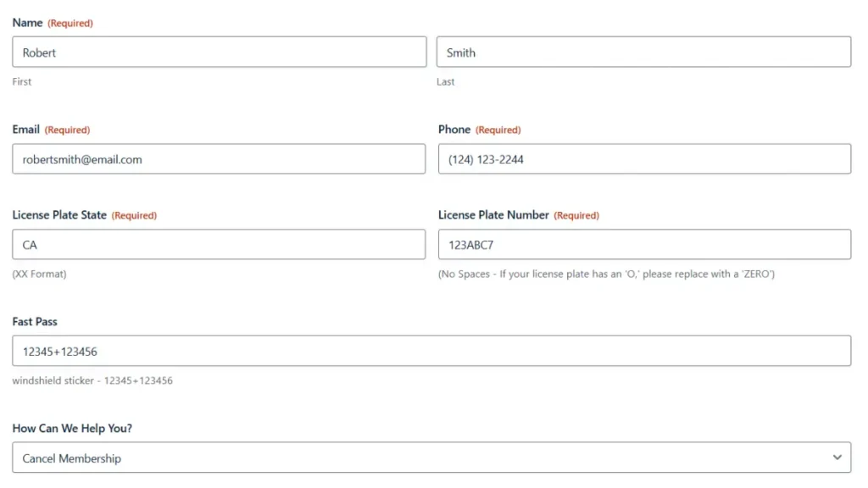Viewport: 868px width, 488px height.
Task: Click the Name field label
Action: tap(27, 23)
